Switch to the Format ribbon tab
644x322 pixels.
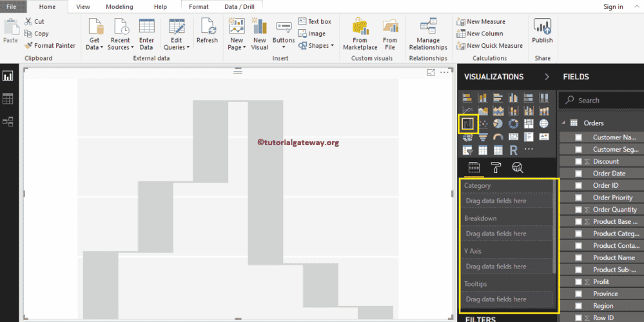[199, 6]
